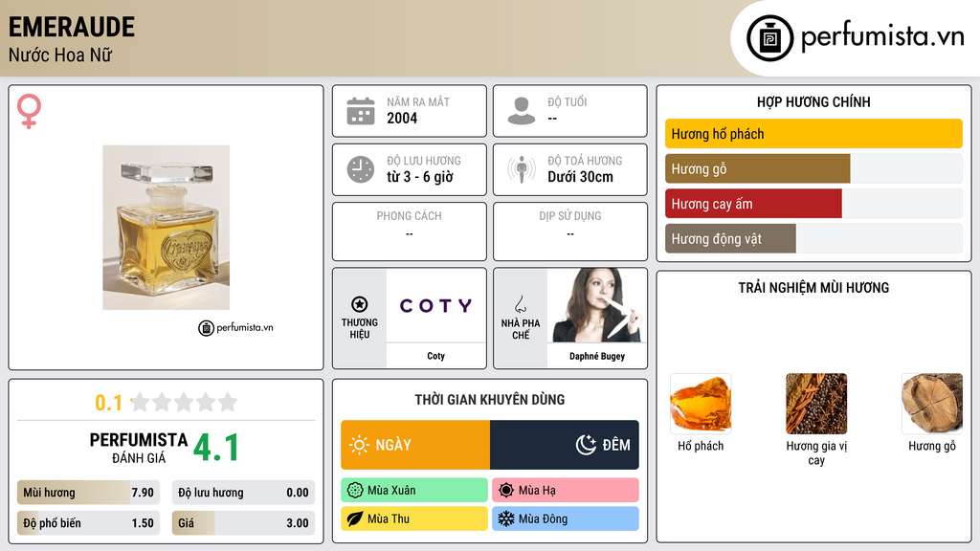Click the Hương gỗ accord bar
The width and height of the screenshot is (980, 551).
click(813, 168)
